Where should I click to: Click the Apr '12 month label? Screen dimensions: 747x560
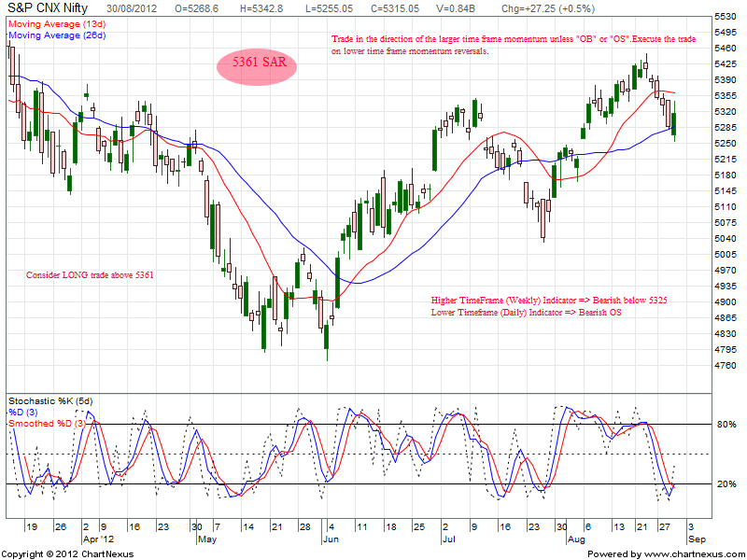(99, 539)
